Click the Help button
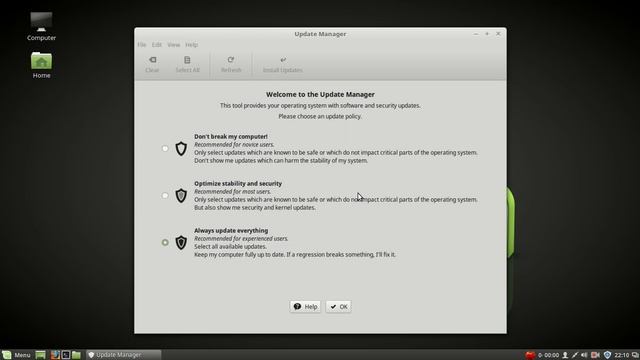Screen dimensions: 640x360 (305, 307)
